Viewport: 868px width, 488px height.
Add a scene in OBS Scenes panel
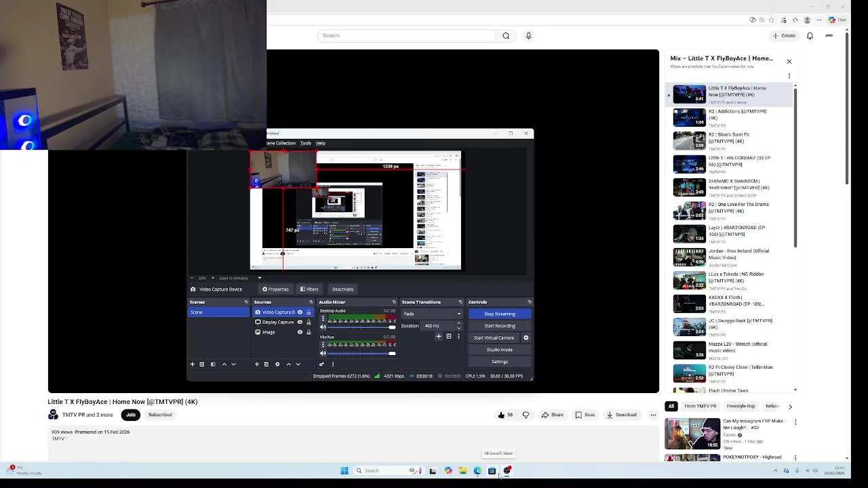(192, 365)
